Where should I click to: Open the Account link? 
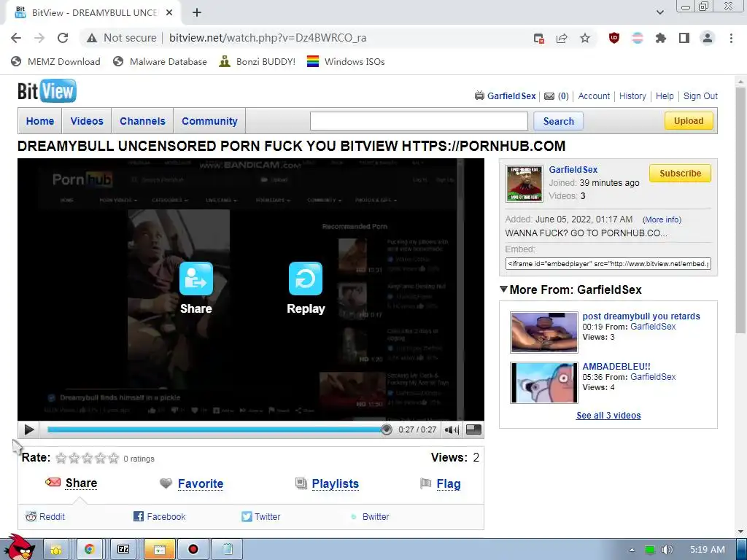point(594,96)
